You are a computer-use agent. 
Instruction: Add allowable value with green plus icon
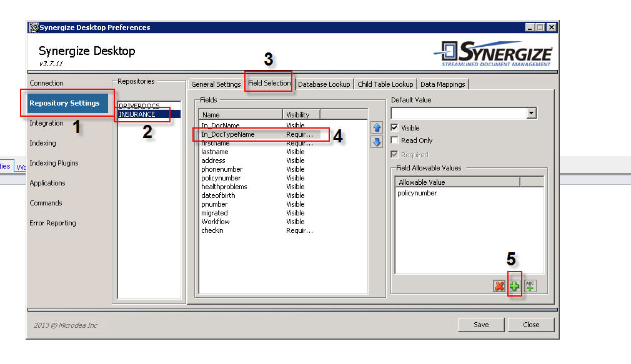pyautogui.click(x=514, y=286)
